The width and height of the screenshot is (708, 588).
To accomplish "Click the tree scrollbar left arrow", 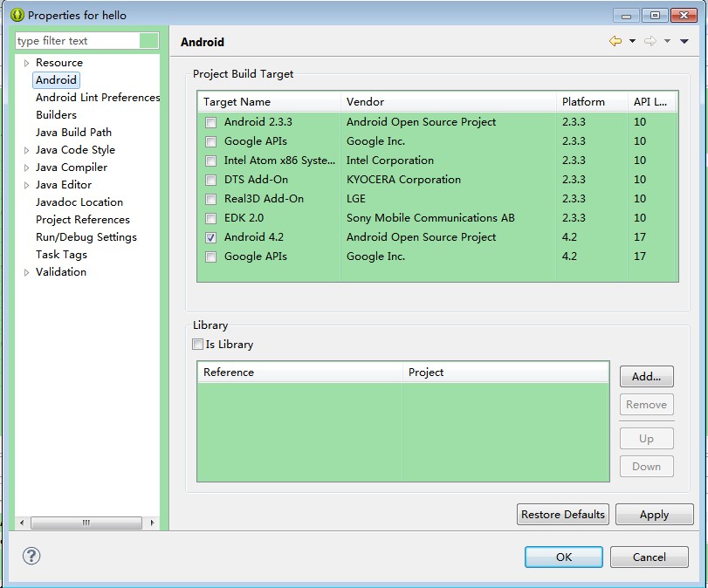I will tap(22, 523).
